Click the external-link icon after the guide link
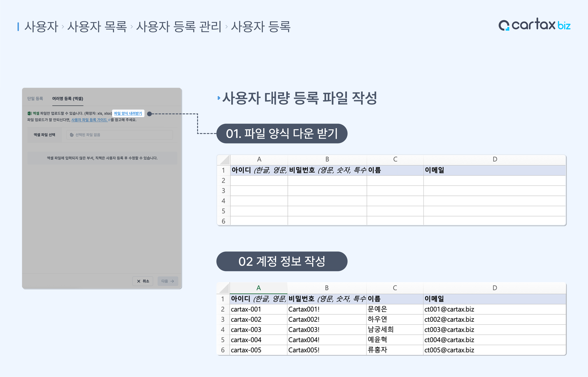 click(109, 120)
